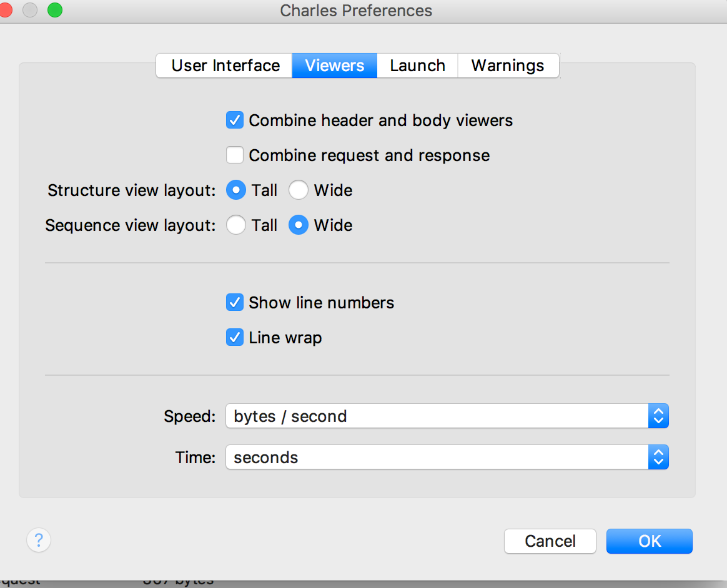Choose Wide for Structure view layout

(299, 190)
